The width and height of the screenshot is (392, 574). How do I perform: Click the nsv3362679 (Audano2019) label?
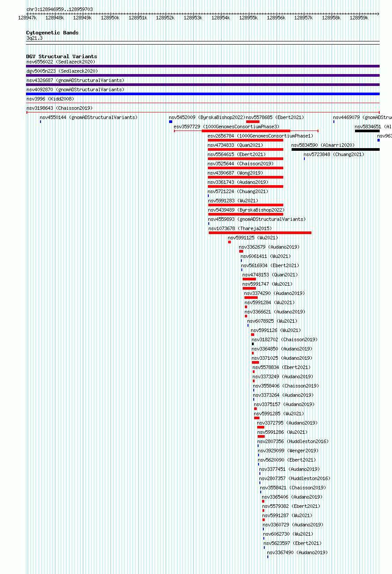point(269,247)
